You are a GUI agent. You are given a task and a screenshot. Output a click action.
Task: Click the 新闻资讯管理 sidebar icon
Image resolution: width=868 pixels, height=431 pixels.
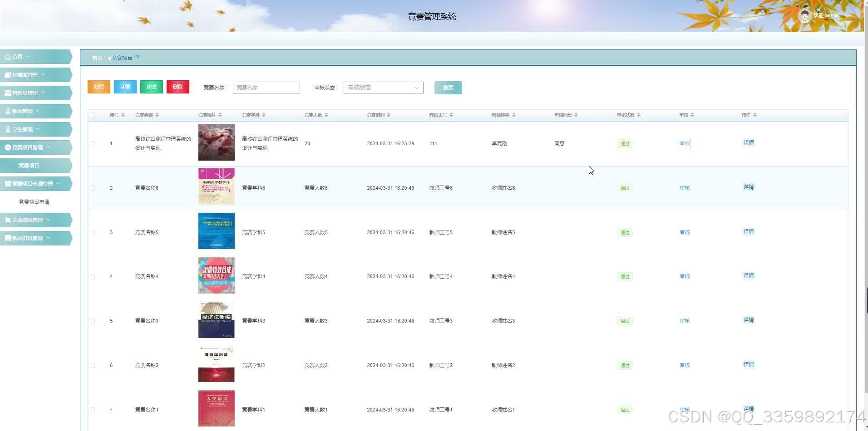tap(8, 238)
